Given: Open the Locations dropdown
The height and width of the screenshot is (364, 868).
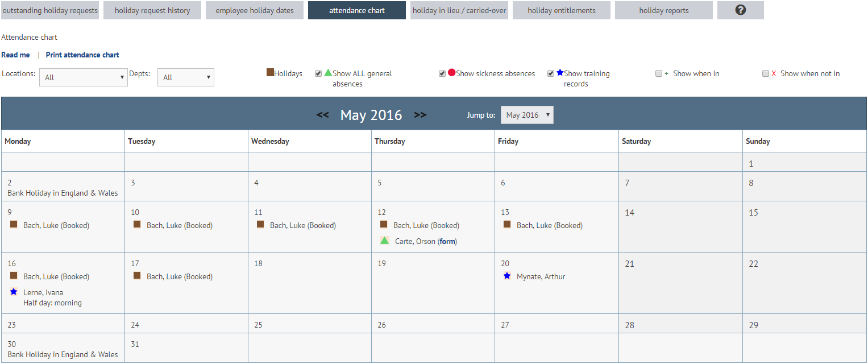Looking at the screenshot, I should click(x=83, y=77).
